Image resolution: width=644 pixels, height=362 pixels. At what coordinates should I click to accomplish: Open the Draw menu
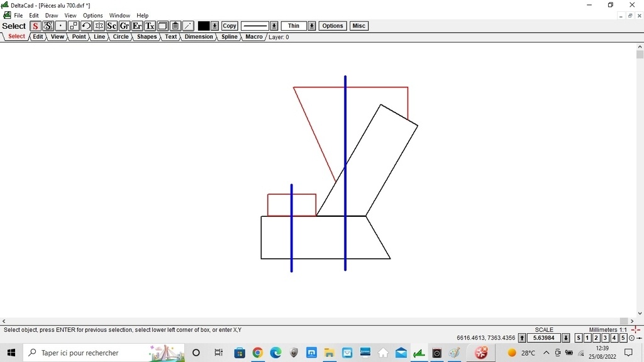point(52,15)
